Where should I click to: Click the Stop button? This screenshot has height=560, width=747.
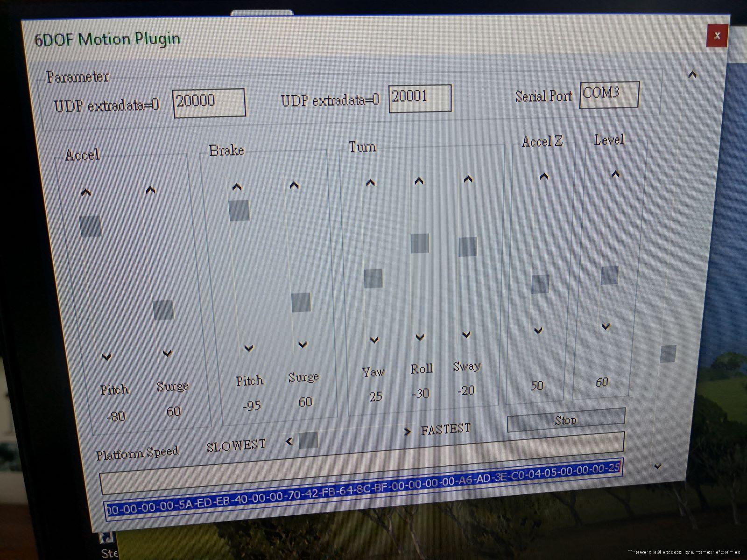click(x=565, y=420)
